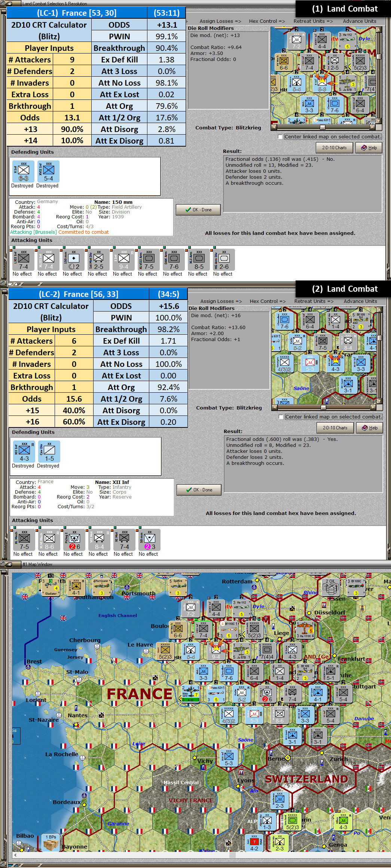This screenshot has width=391, height=868.
Task: Open Retreat Units step in LC-1 window
Action: pos(313,21)
